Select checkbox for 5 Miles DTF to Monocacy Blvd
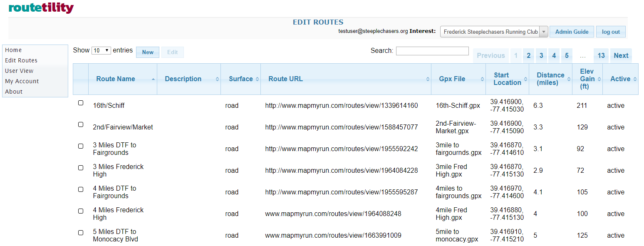This screenshot has height=246, width=644. pos(81,233)
